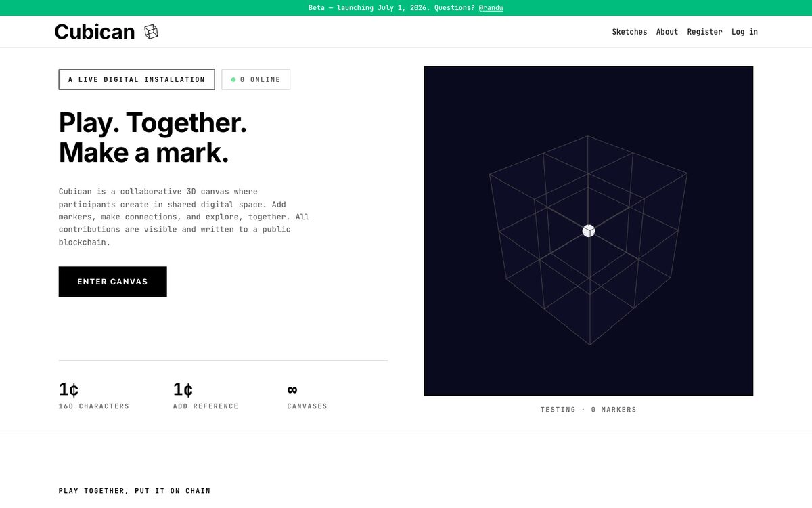The width and height of the screenshot is (812, 508).
Task: Click the white cube marker at the canvas center
Action: coord(589,231)
